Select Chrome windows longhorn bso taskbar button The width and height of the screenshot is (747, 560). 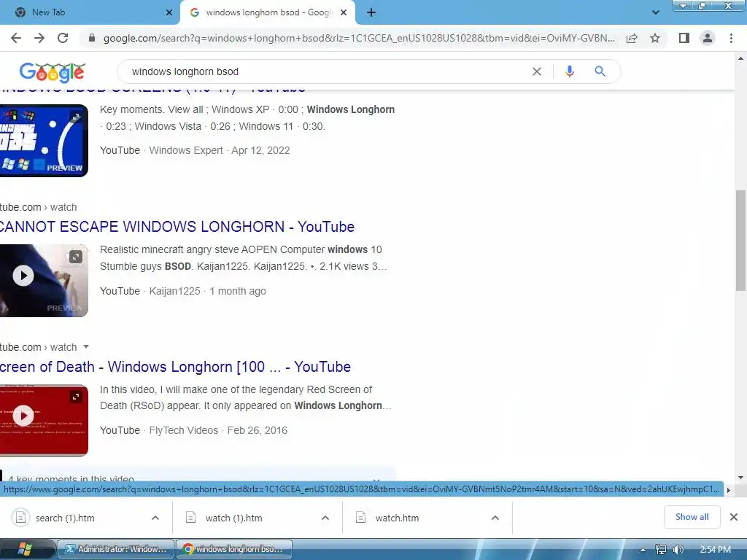coord(234,549)
